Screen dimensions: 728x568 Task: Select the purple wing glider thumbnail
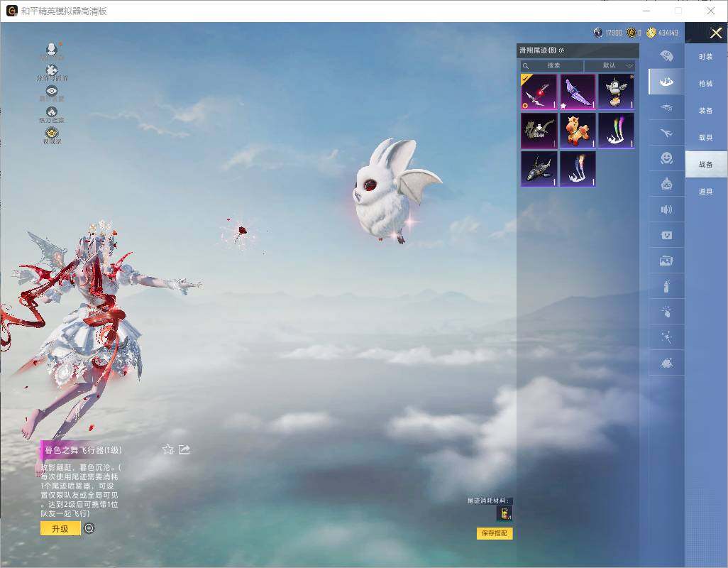coord(578,92)
